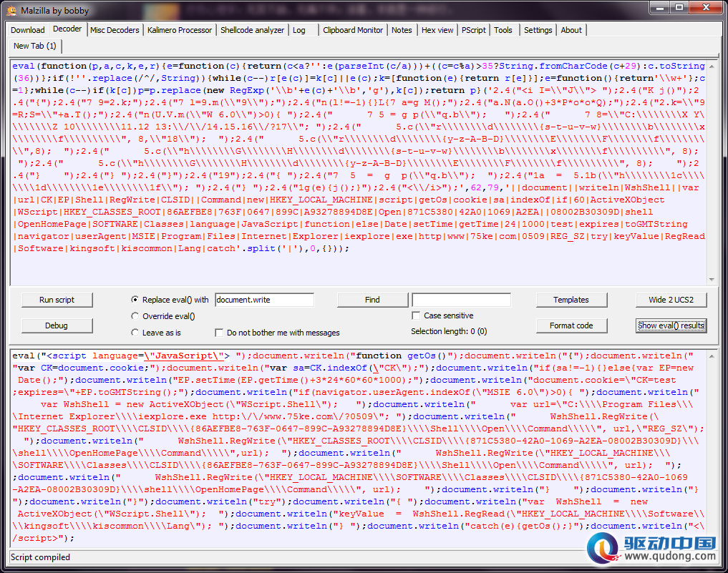The image size is (728, 573).
Task: Click the Malzilla app icon in title bar
Action: tap(11, 10)
